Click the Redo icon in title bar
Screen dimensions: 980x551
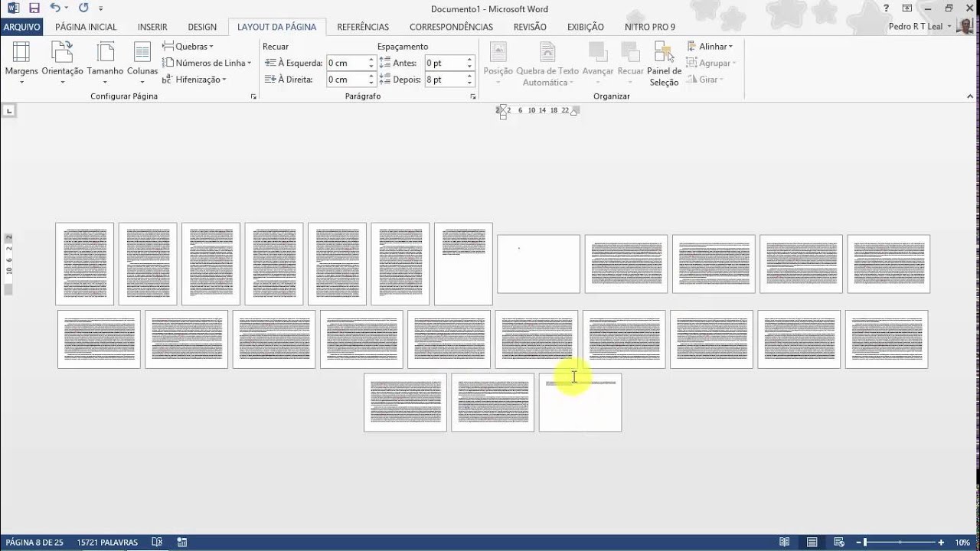[x=83, y=8]
